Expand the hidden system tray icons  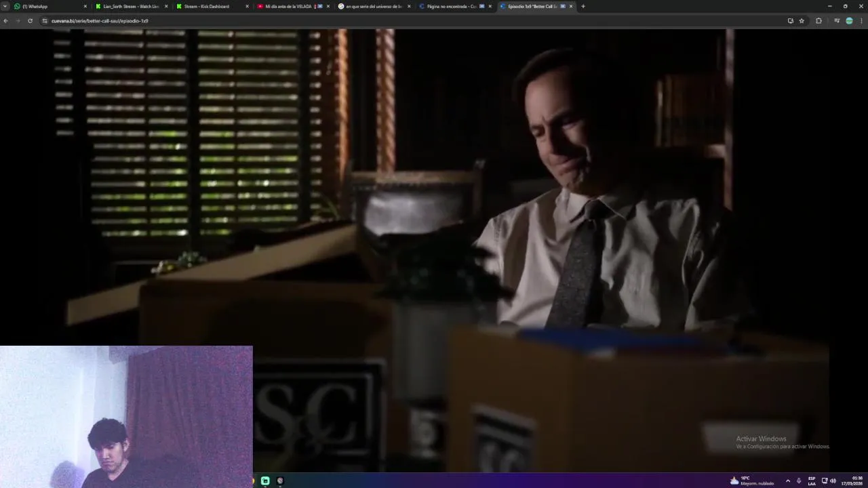tap(788, 481)
